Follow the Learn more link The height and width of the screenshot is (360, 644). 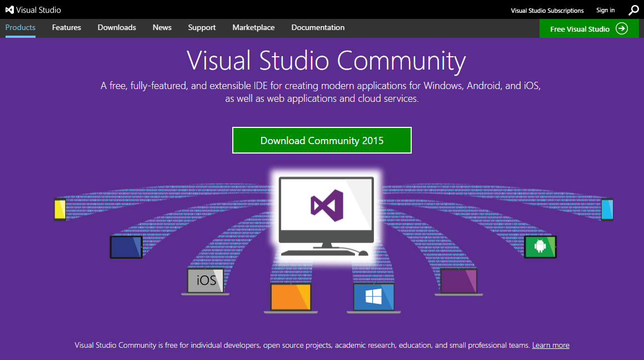551,345
